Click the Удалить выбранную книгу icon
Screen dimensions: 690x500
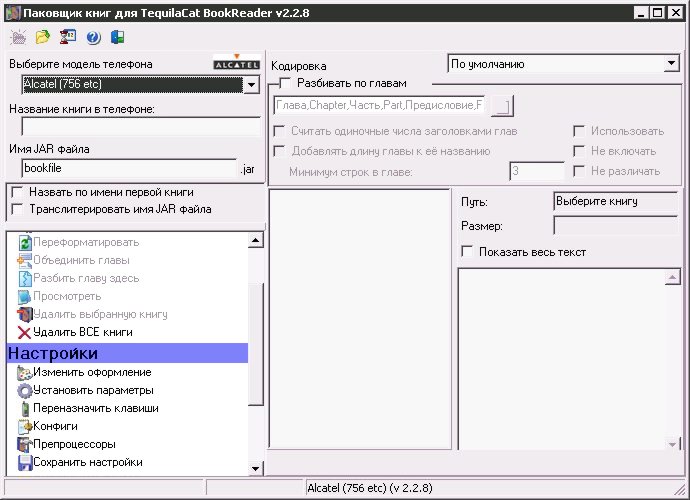coord(25,315)
